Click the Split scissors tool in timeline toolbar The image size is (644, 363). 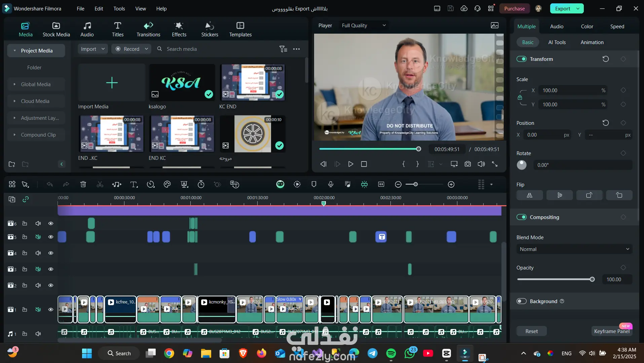pyautogui.click(x=100, y=184)
